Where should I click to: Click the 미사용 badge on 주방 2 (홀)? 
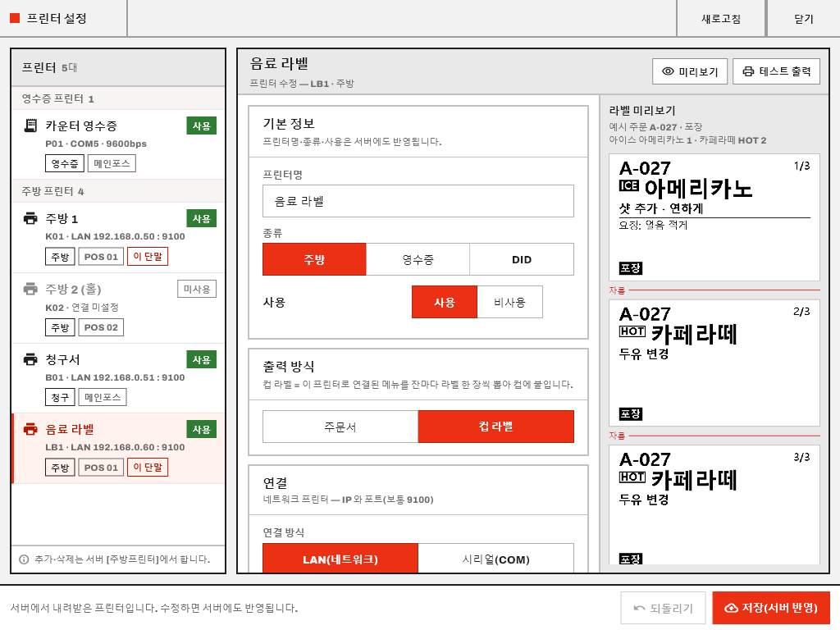pos(197,290)
